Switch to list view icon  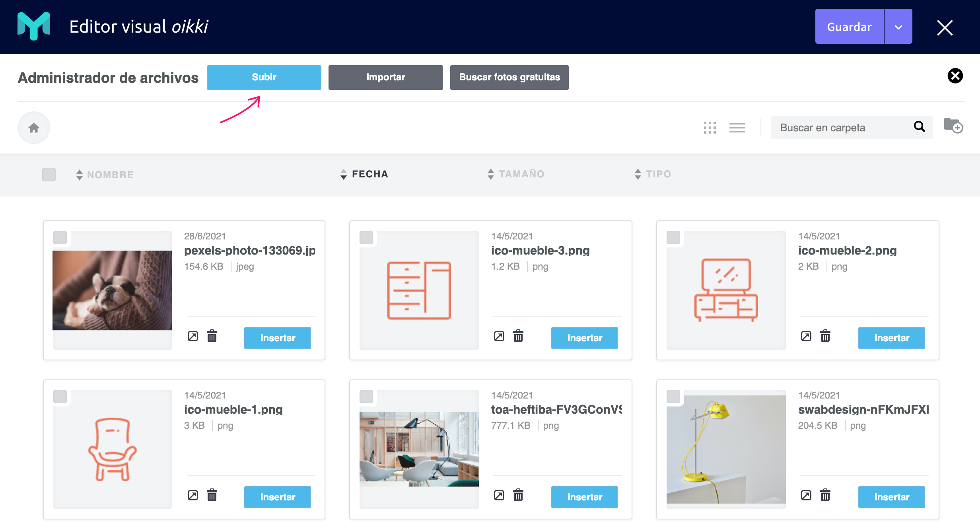click(737, 128)
